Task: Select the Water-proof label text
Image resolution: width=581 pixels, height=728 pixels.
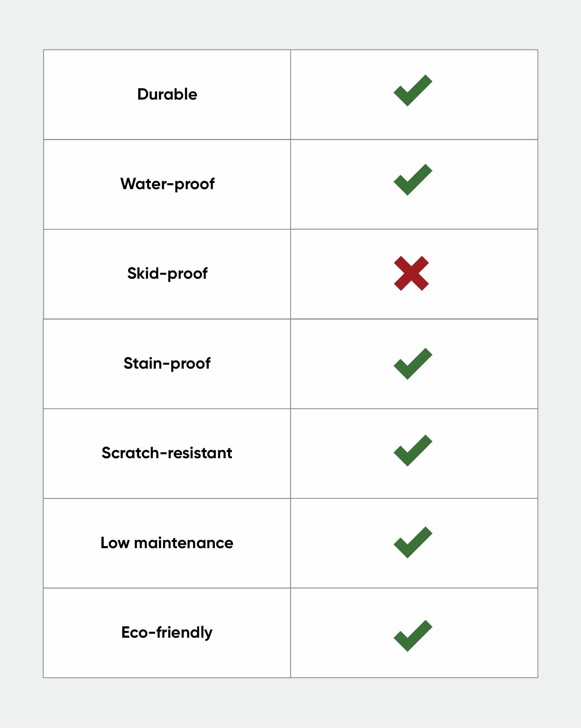Action: tap(167, 184)
